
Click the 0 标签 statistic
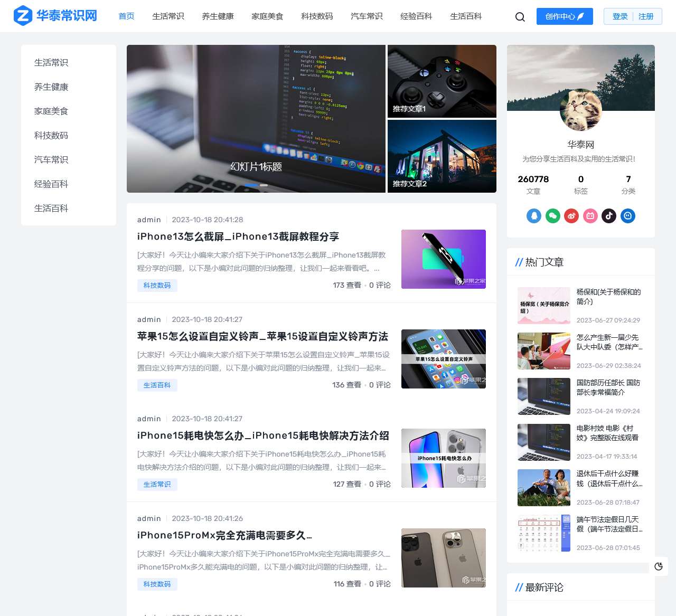pos(581,185)
